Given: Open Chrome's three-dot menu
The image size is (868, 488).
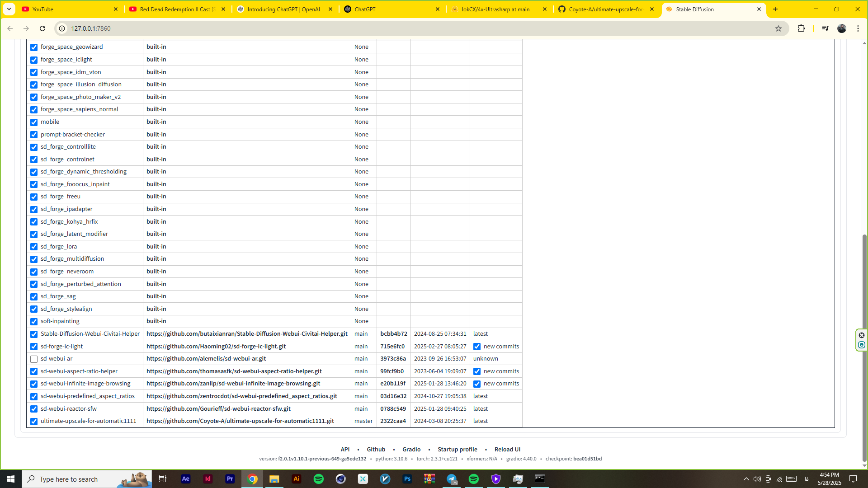Looking at the screenshot, I should [x=858, y=28].
